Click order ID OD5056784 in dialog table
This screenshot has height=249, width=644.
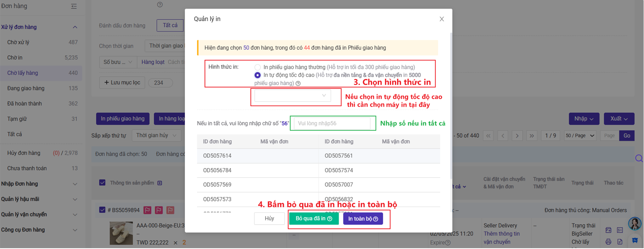click(217, 171)
